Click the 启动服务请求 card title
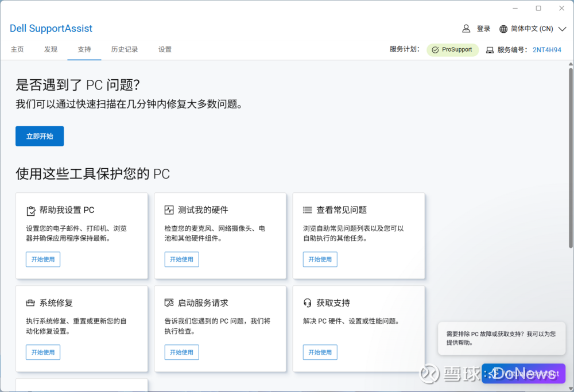The image size is (574, 392). [x=203, y=302]
